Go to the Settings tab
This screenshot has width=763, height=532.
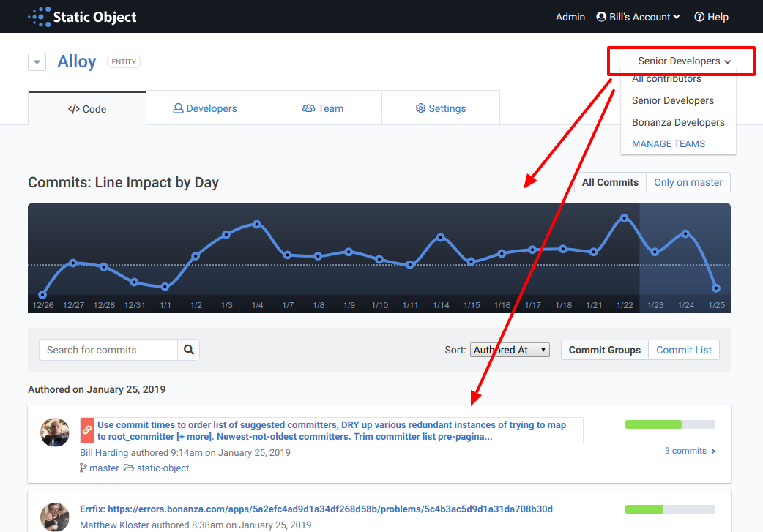tap(441, 108)
